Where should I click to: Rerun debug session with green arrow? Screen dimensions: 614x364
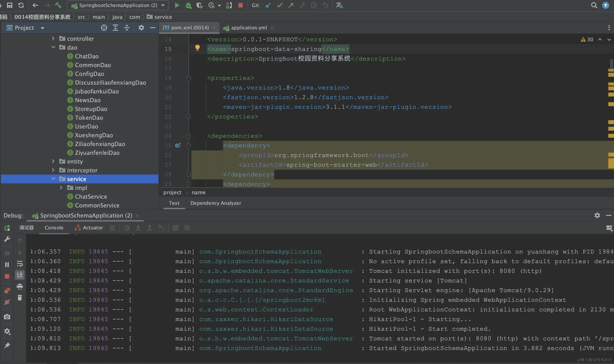click(7, 228)
